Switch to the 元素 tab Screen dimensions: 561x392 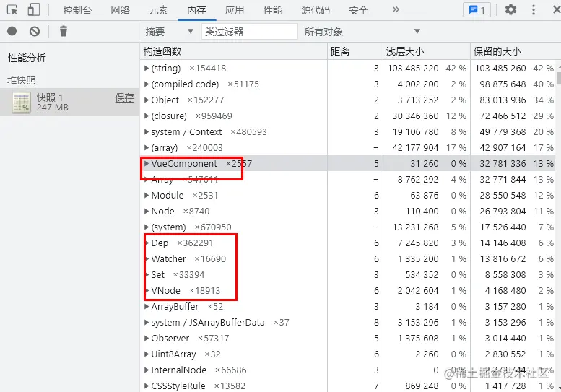(x=158, y=10)
